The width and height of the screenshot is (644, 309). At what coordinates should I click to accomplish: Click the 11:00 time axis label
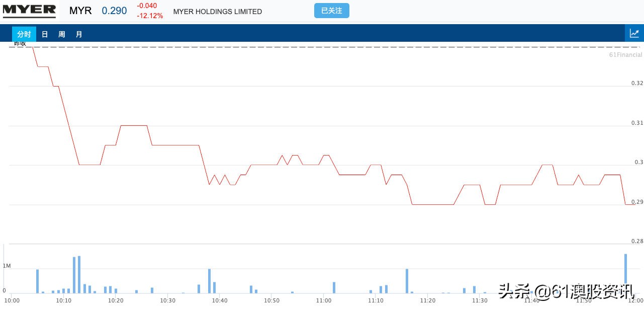(323, 300)
